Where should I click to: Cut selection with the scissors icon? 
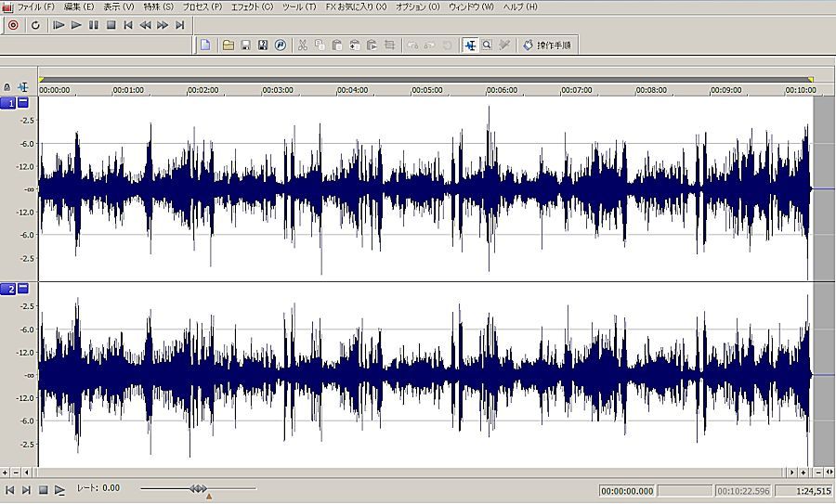point(302,45)
